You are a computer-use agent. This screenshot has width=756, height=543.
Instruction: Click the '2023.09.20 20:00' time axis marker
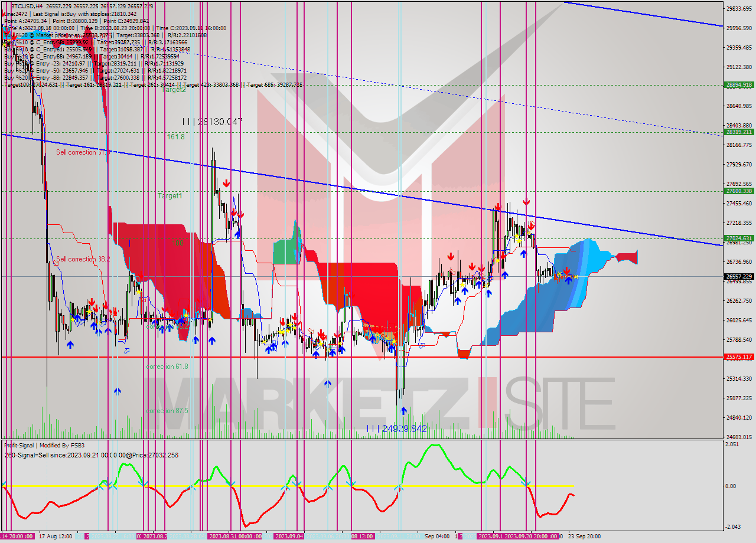coord(531,537)
